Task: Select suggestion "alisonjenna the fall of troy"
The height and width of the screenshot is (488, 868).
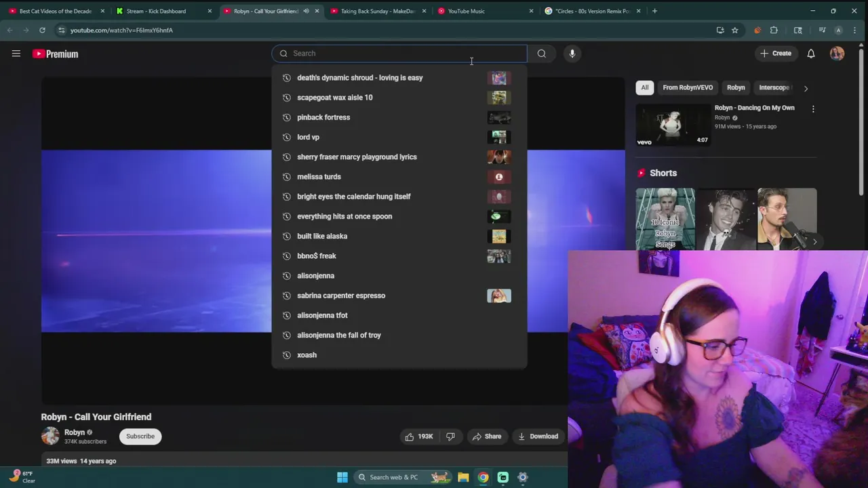Action: 399,335
